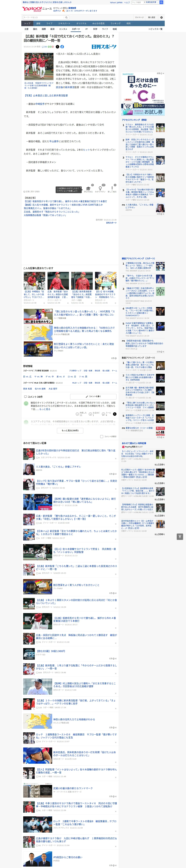Go to the IT category
This screenshot has width=186, height=868.
(x=86, y=29)
